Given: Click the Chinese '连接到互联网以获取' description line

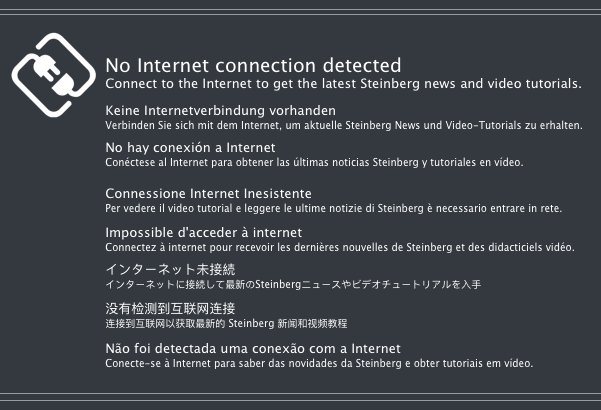Looking at the screenshot, I should pos(226,323).
